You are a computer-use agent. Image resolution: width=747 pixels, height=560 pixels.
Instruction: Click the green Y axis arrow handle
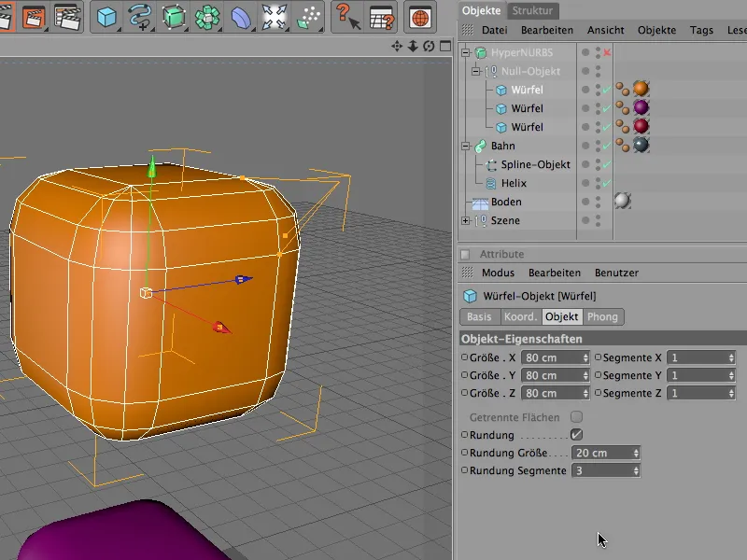click(x=151, y=168)
